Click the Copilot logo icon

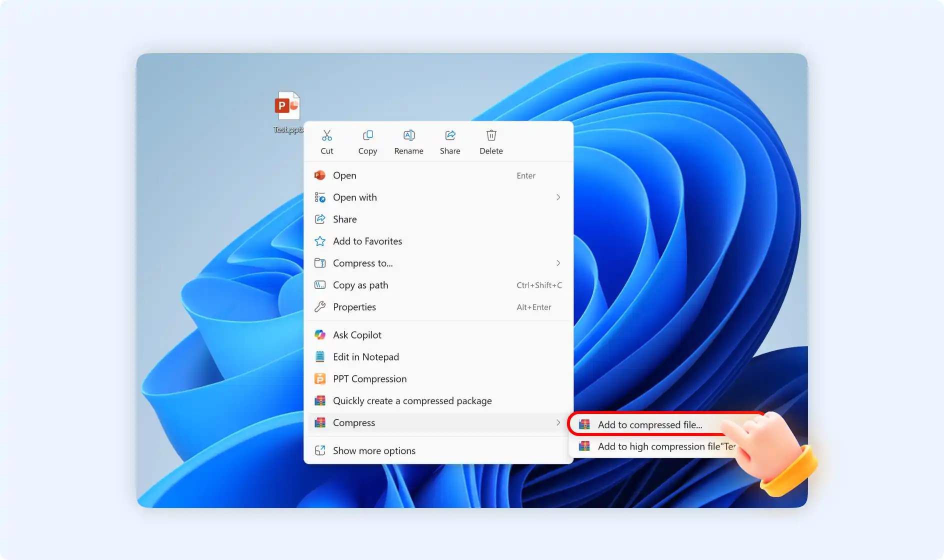(320, 335)
